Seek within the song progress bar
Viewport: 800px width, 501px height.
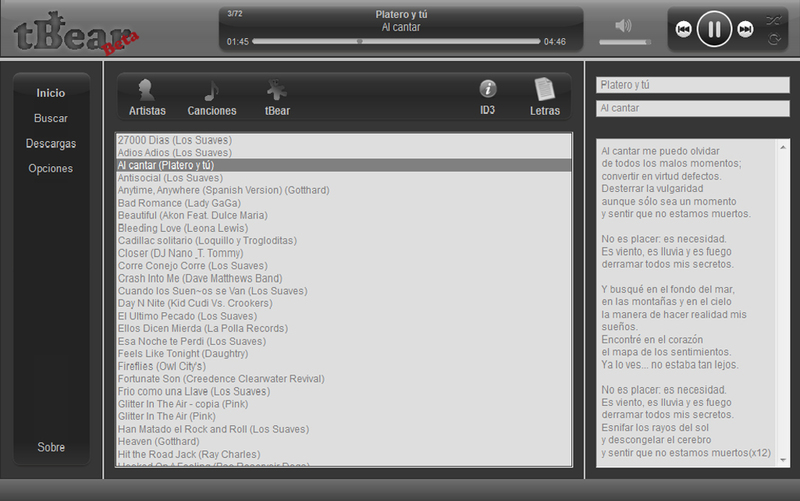(396, 41)
